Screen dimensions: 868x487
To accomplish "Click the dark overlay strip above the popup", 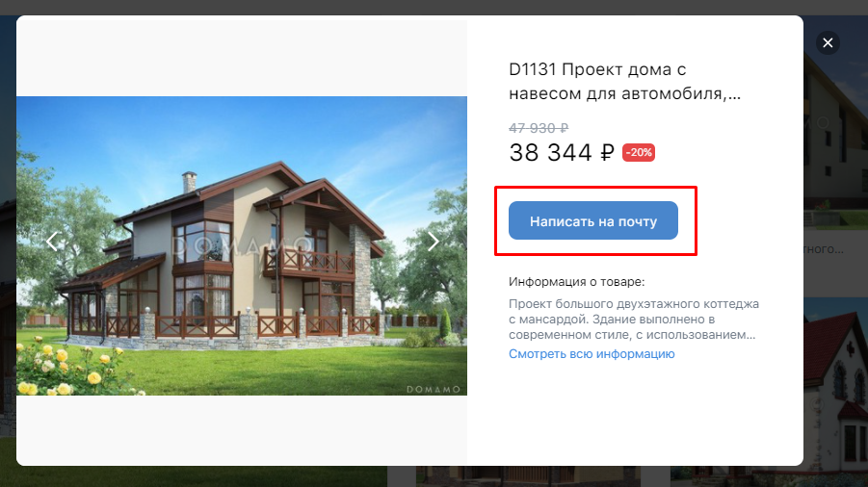I will pyautogui.click(x=434, y=7).
